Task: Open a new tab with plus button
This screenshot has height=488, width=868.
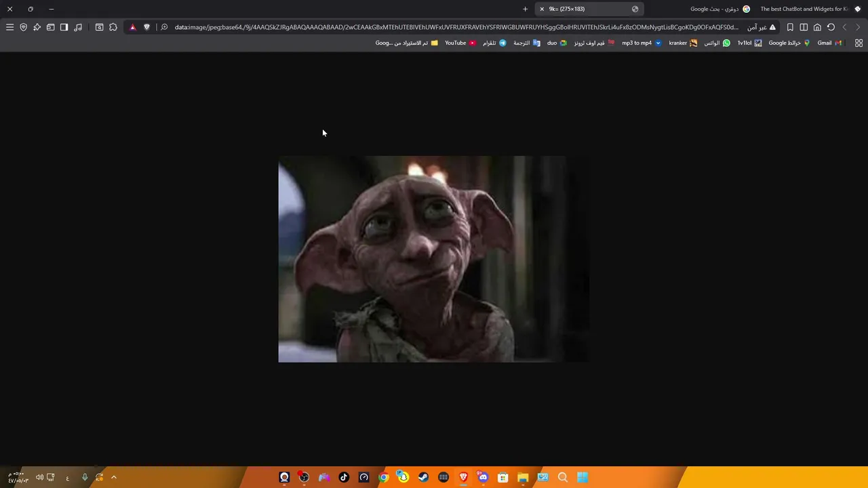Action: (x=525, y=9)
